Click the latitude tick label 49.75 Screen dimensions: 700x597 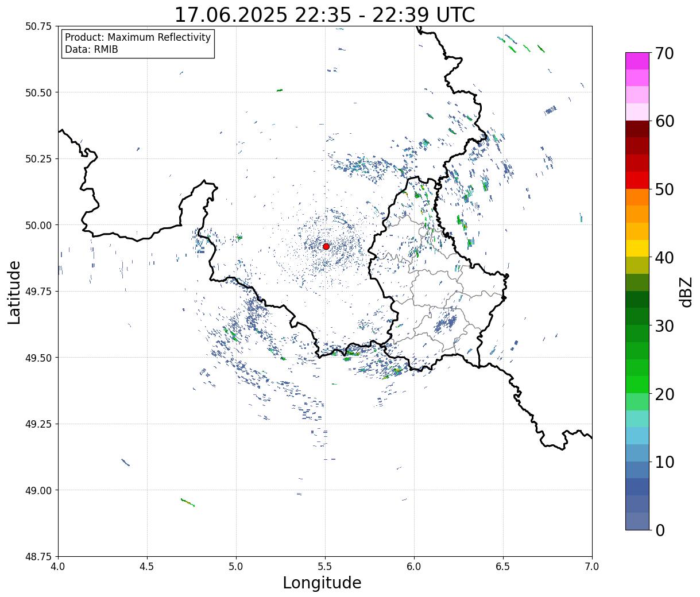tap(38, 292)
